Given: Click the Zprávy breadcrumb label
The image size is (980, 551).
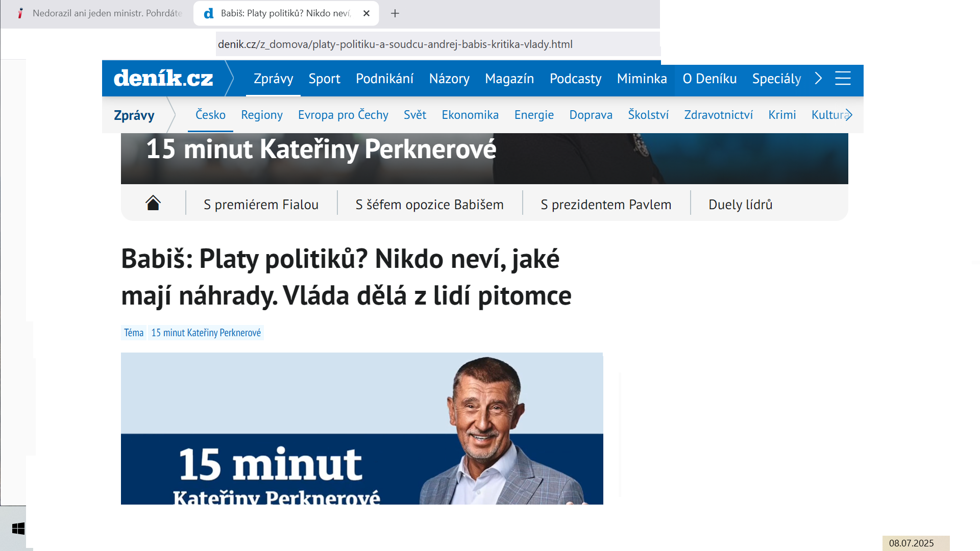Looking at the screenshot, I should click(134, 115).
